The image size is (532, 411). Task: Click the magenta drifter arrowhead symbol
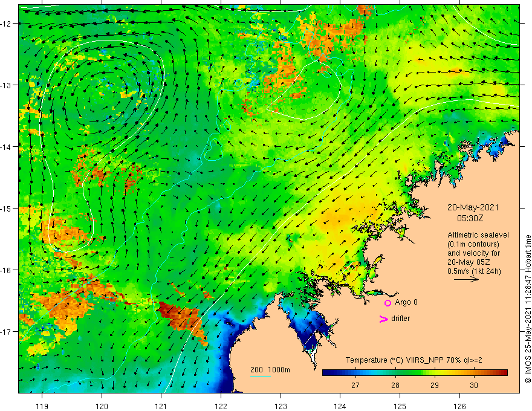click(383, 319)
